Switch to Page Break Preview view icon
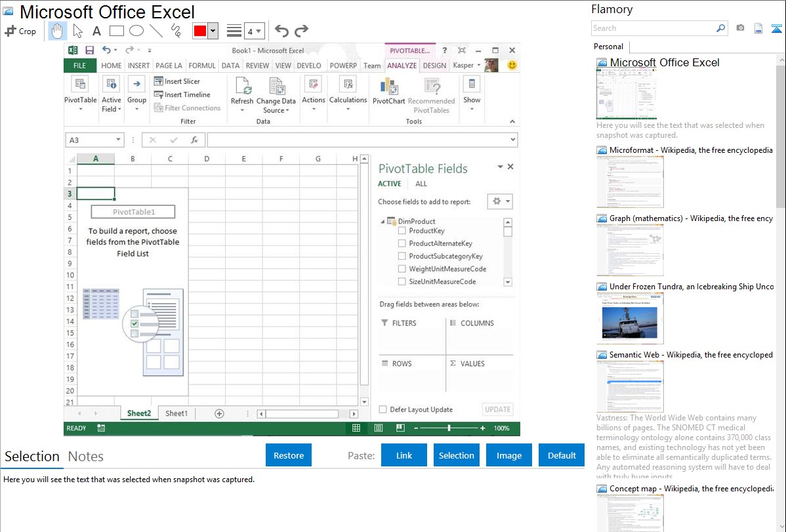The width and height of the screenshot is (786, 532). 400,428
